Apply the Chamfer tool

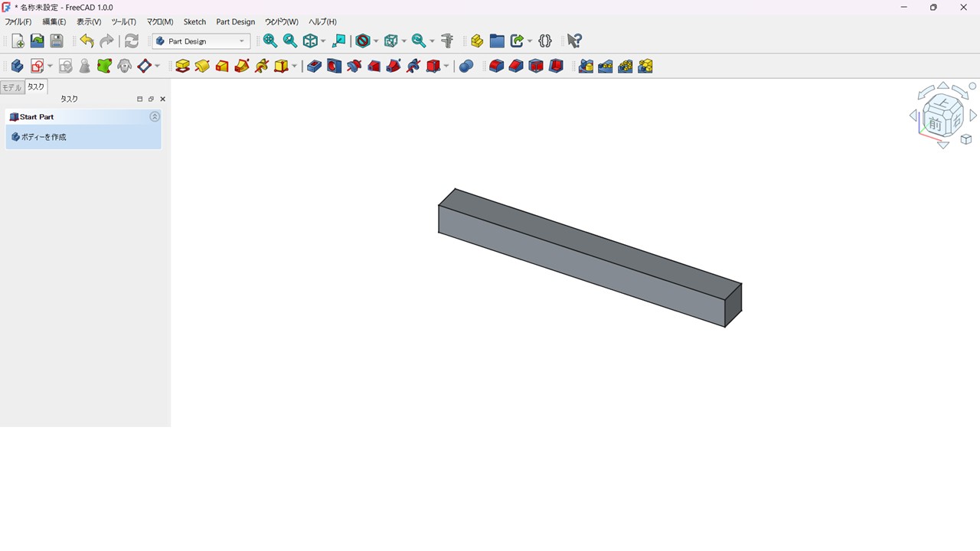click(516, 67)
